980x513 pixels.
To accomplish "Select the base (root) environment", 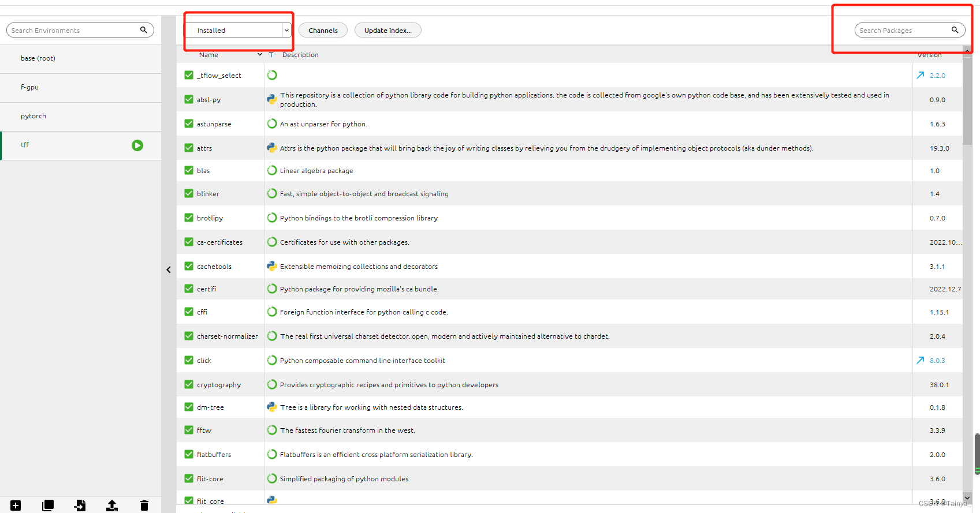I will [81, 59].
